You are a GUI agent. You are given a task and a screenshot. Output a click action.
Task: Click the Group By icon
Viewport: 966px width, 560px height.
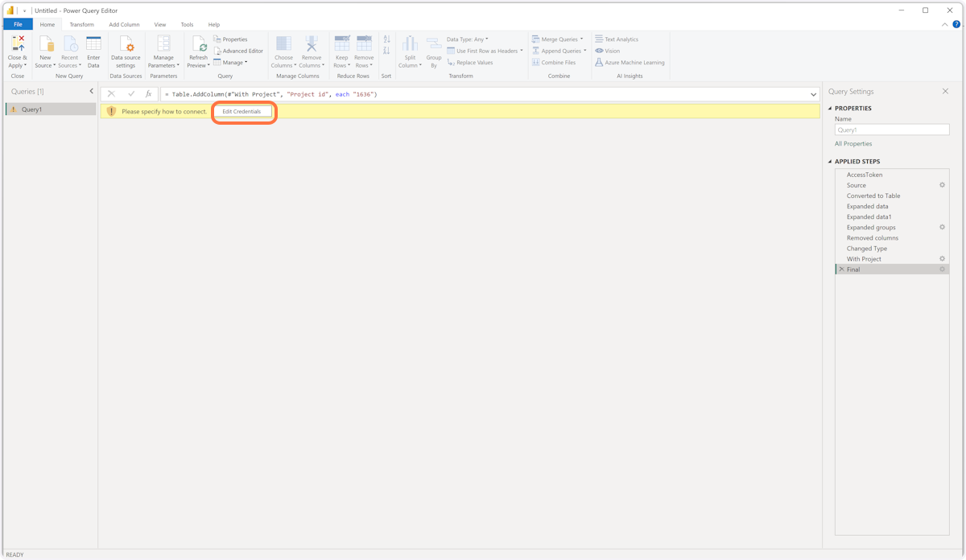(434, 44)
